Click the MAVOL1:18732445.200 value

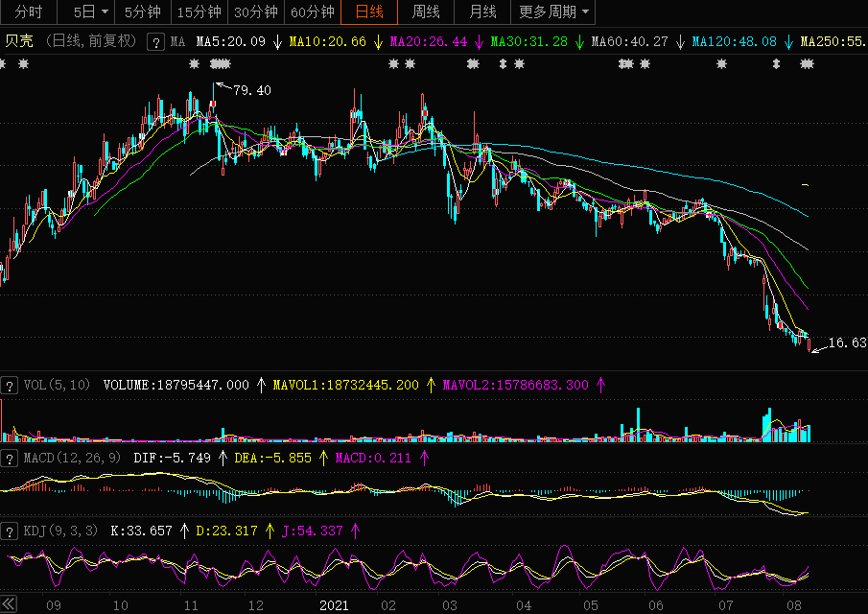pyautogui.click(x=346, y=385)
